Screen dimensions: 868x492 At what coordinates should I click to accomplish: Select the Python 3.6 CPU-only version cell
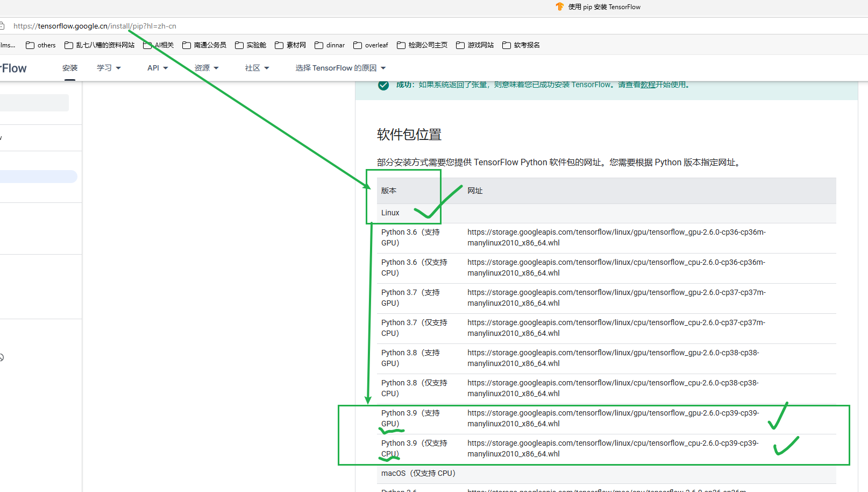(420, 268)
